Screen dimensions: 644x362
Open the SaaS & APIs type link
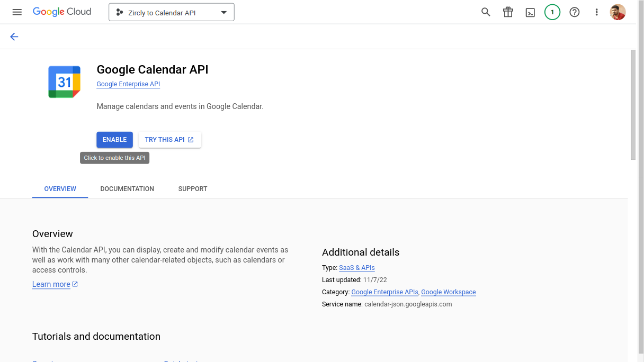point(356,268)
